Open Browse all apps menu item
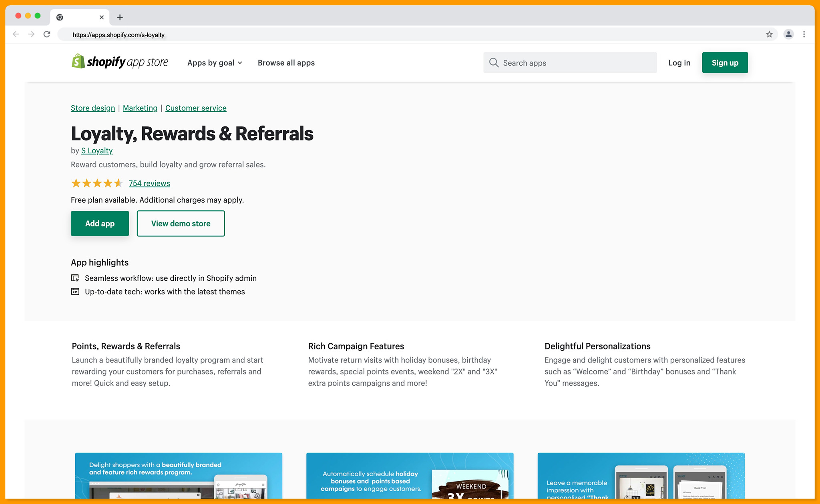This screenshot has width=820, height=504. (x=286, y=63)
